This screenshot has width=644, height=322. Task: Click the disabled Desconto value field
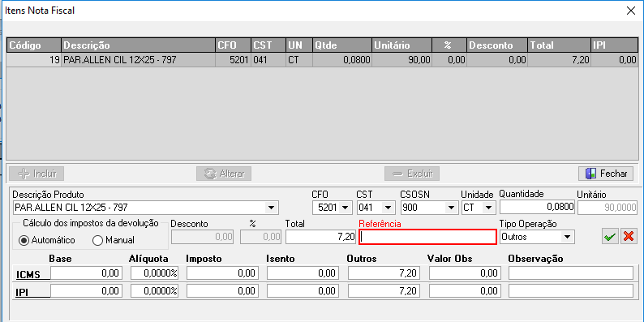click(202, 237)
